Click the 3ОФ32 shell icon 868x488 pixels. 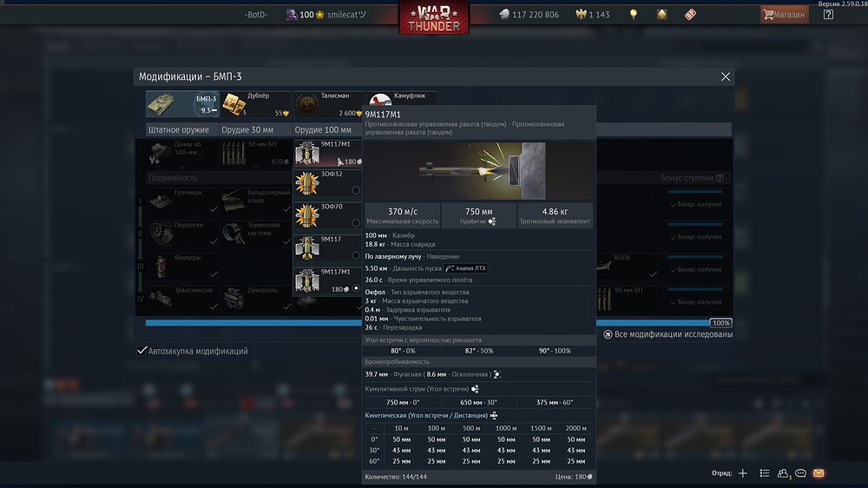click(306, 183)
